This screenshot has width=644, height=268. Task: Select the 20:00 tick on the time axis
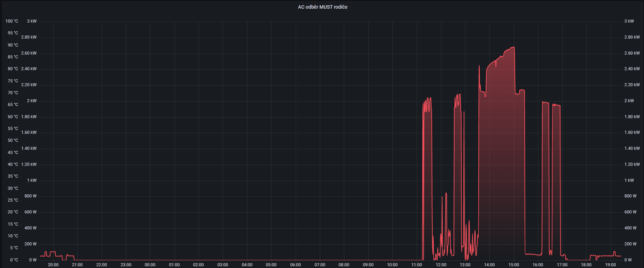pos(53,265)
